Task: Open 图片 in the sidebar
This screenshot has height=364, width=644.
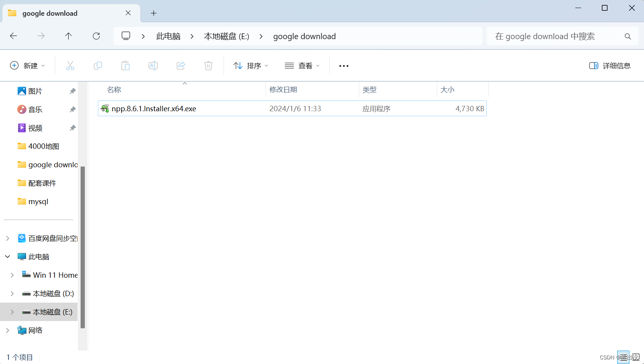Action: [x=35, y=91]
